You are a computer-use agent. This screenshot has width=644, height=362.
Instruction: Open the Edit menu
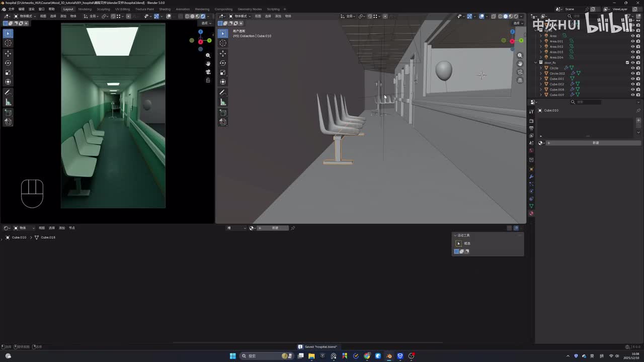pyautogui.click(x=21, y=9)
